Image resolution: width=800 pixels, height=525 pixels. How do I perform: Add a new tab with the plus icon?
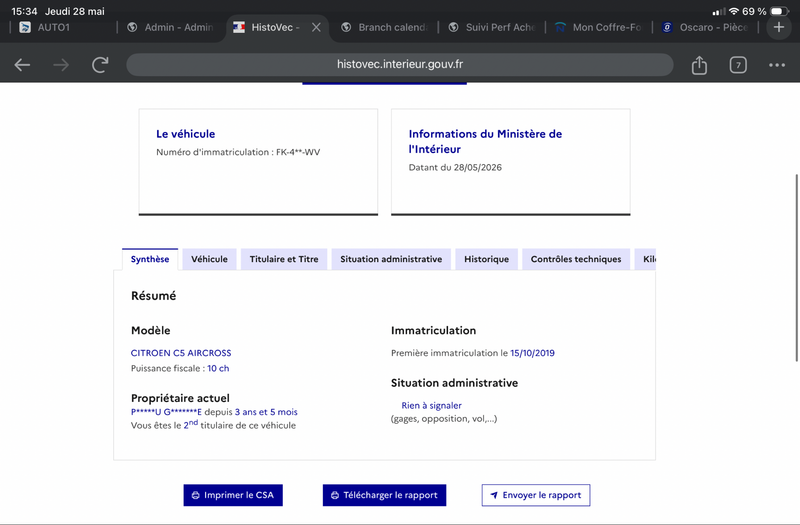pos(779,27)
